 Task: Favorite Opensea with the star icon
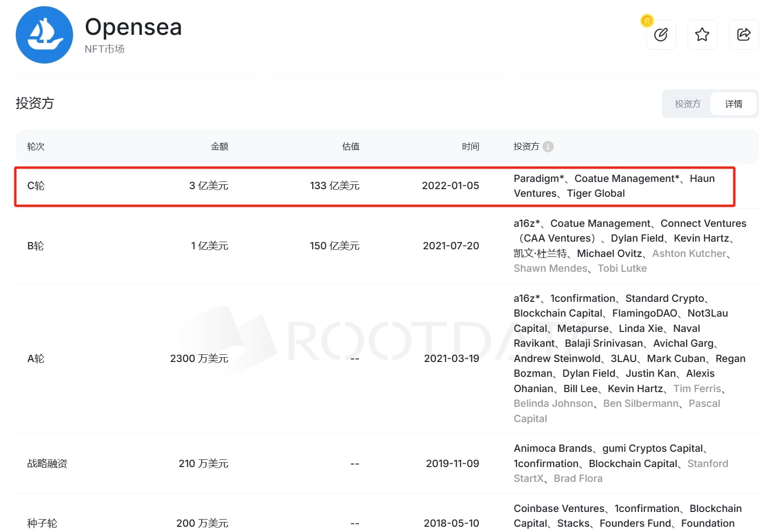click(x=702, y=34)
